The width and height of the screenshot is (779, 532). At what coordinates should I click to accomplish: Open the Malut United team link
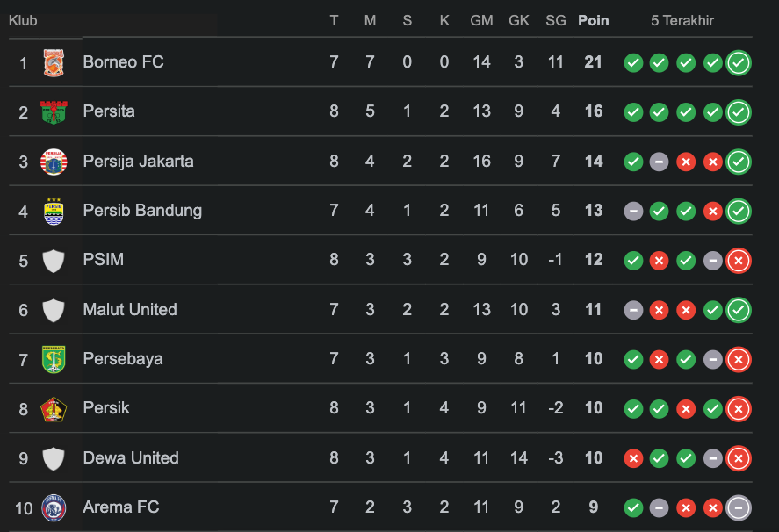coord(130,309)
